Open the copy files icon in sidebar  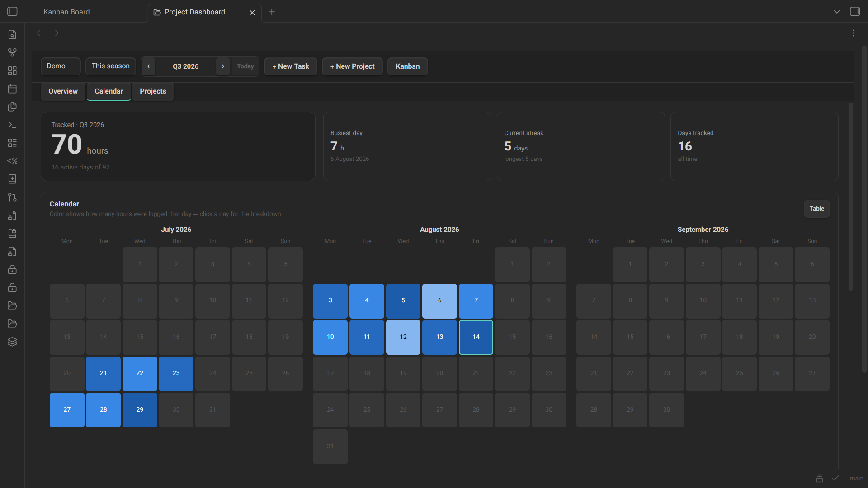12,107
